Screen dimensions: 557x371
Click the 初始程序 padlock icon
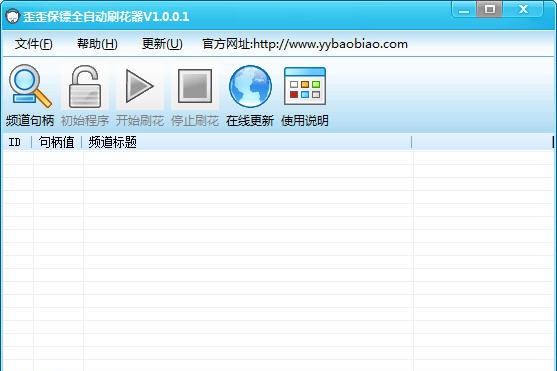click(85, 86)
